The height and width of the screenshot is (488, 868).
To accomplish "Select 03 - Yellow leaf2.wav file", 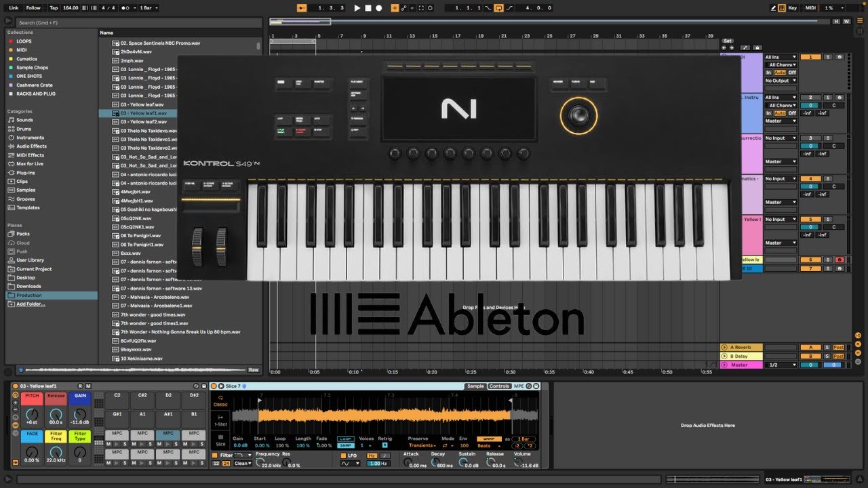I will click(142, 122).
